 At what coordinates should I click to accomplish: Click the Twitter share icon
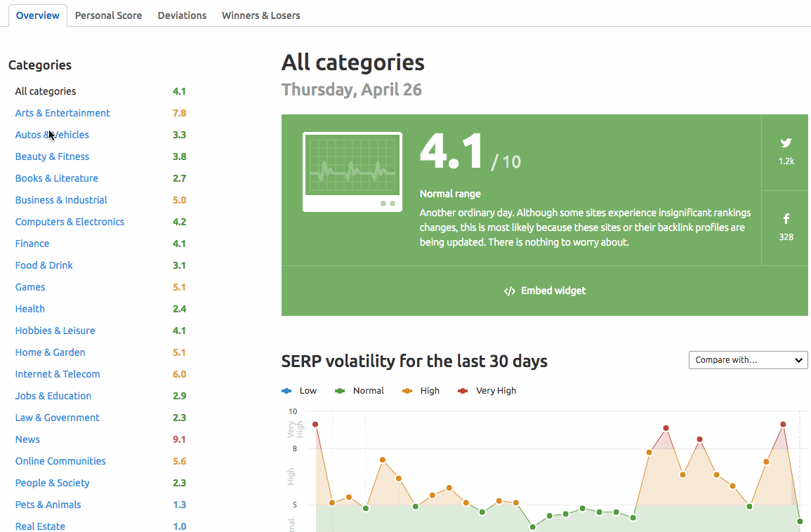pyautogui.click(x=786, y=143)
